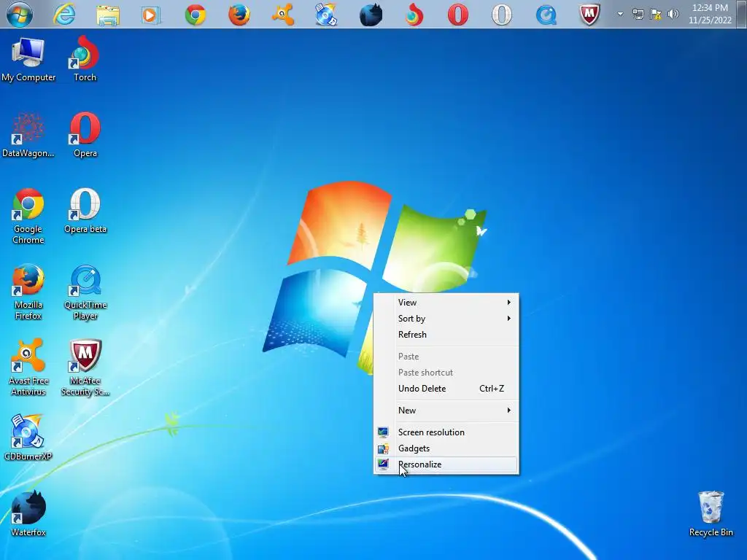The image size is (747, 560).
Task: Select McAfee Security Scan desktop shortcut
Action: 85,367
